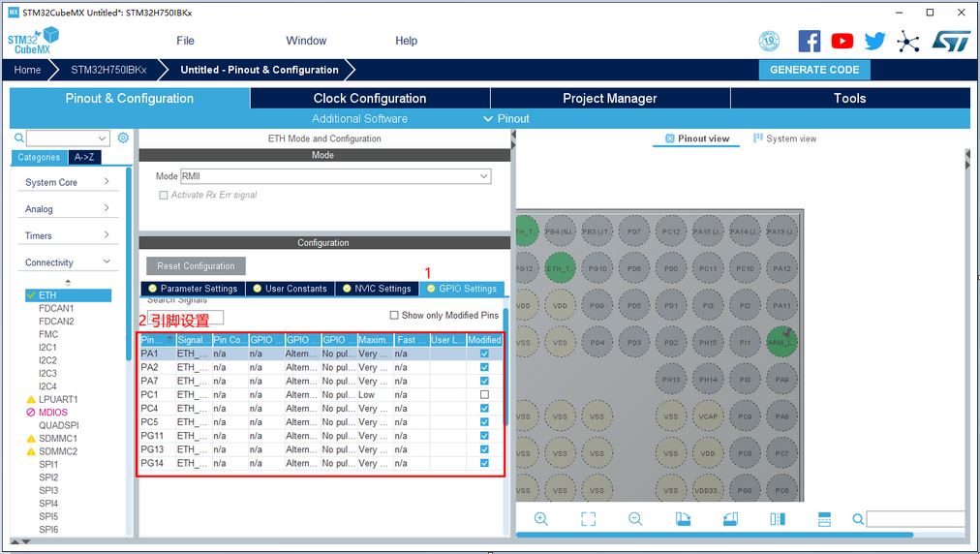
Task: Open the YouTube icon link
Action: [842, 41]
